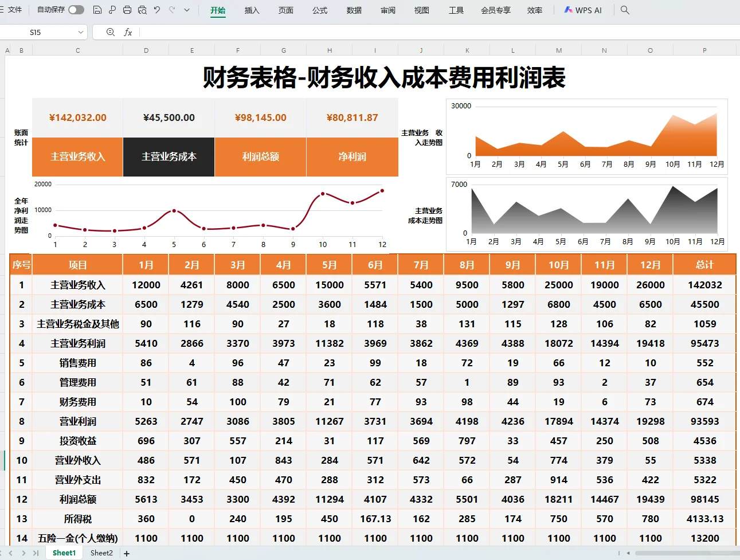Toggle the 自动保存 switch
The height and width of the screenshot is (560, 740).
[76, 10]
